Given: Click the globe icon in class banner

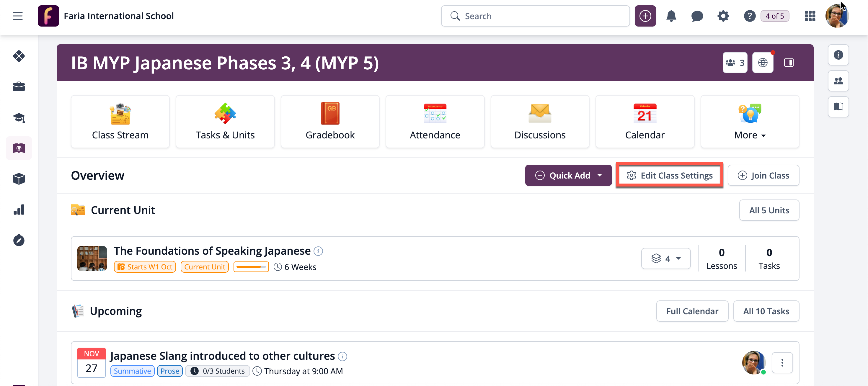Looking at the screenshot, I should [763, 63].
